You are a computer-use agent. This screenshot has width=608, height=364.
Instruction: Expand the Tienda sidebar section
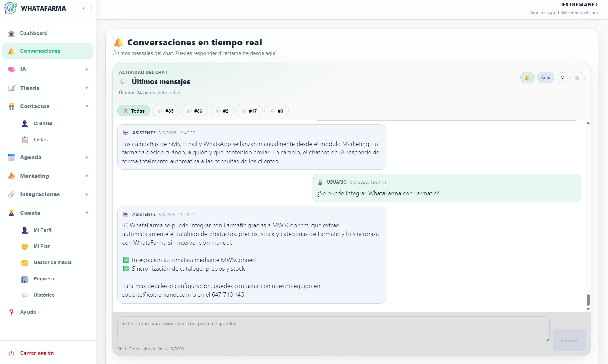(x=48, y=88)
